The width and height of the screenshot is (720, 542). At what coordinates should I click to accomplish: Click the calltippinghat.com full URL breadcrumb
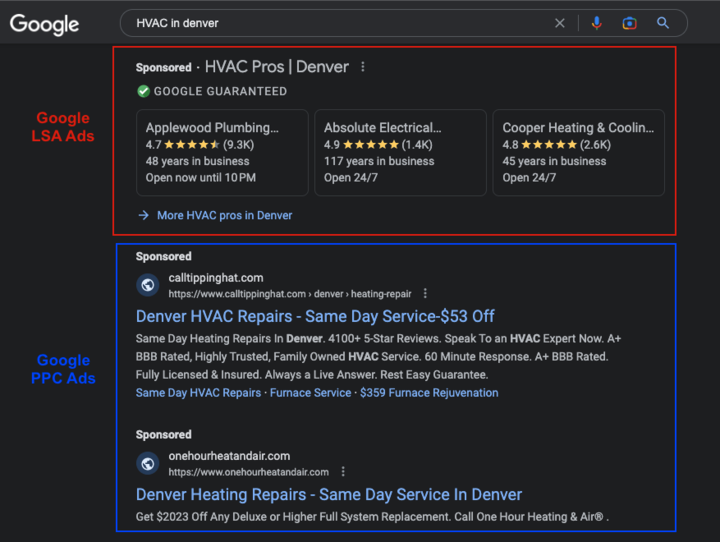click(290, 294)
